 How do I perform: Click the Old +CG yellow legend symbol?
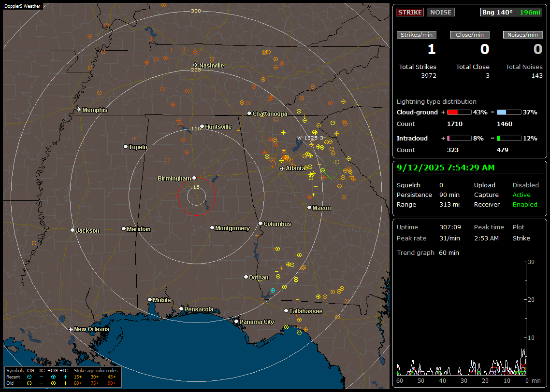53,383
